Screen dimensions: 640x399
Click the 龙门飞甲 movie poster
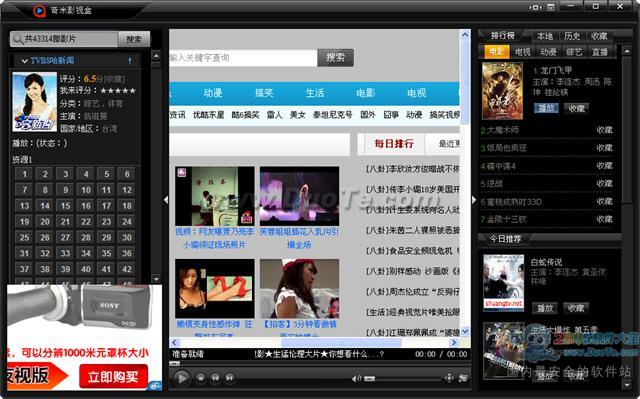tap(502, 91)
